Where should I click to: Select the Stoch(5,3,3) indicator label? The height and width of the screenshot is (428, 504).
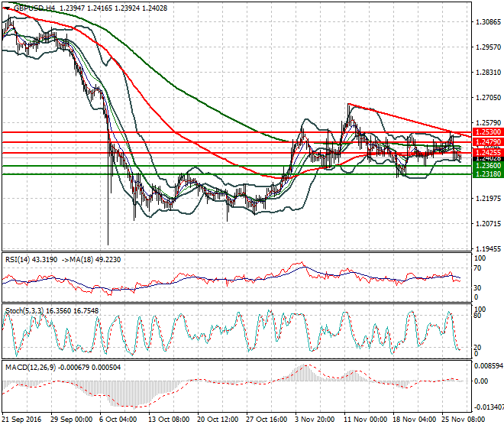tap(24, 311)
